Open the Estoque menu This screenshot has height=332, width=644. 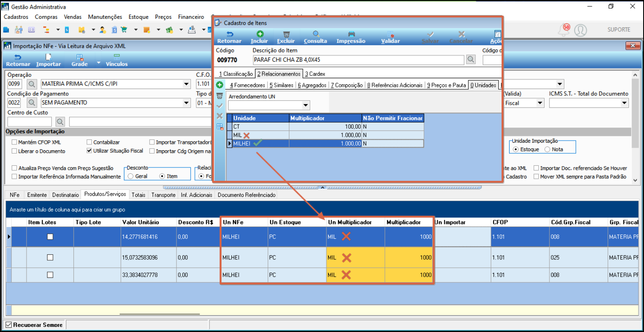[139, 17]
